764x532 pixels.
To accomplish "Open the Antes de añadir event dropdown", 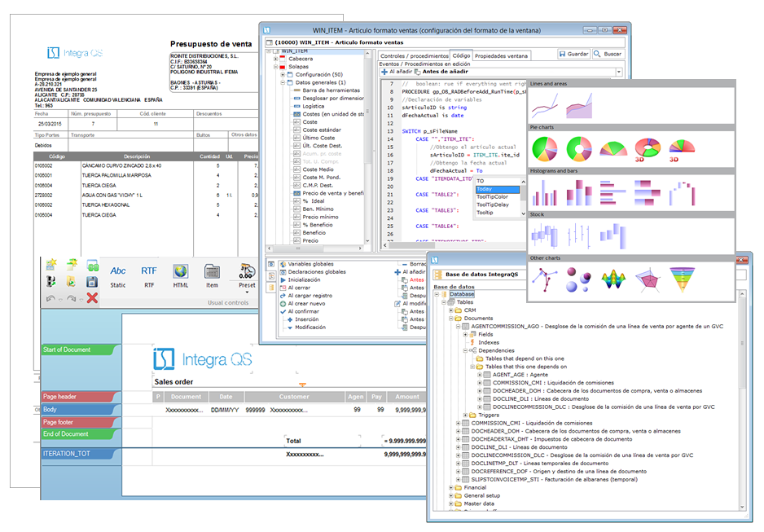I will click(619, 72).
